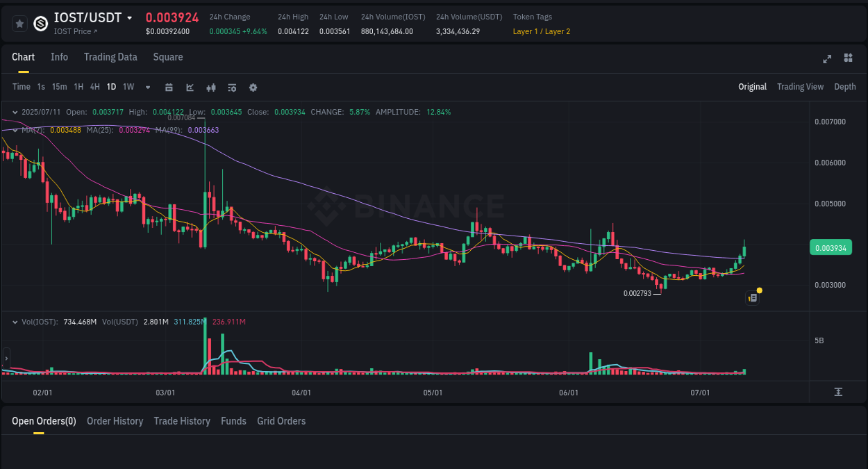Open the date range calendar icon

[x=169, y=87]
